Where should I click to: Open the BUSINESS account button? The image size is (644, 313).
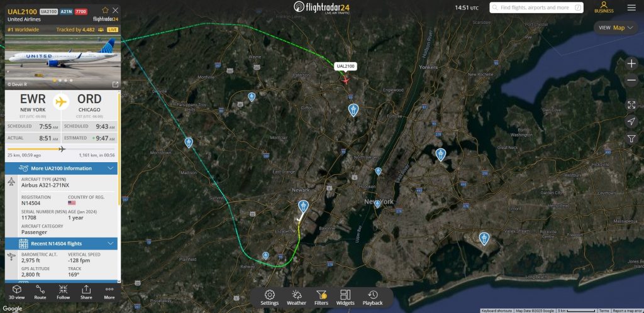(x=604, y=8)
